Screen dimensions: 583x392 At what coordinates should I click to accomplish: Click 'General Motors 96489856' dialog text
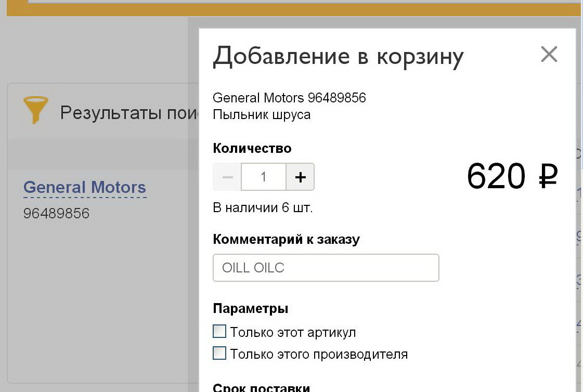tap(289, 98)
